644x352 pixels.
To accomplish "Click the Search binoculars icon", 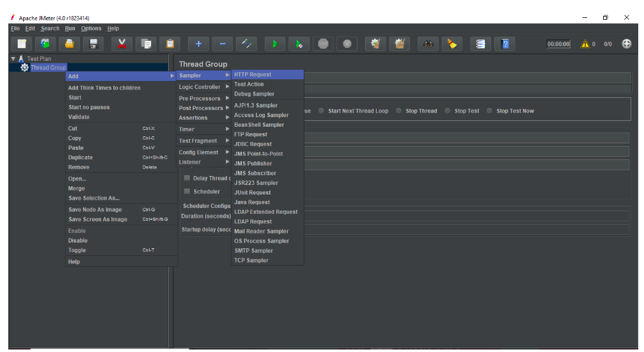I will click(427, 44).
